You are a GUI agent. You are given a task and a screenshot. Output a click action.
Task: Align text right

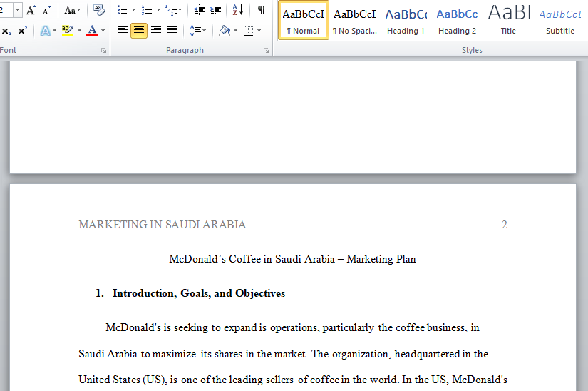tap(156, 31)
